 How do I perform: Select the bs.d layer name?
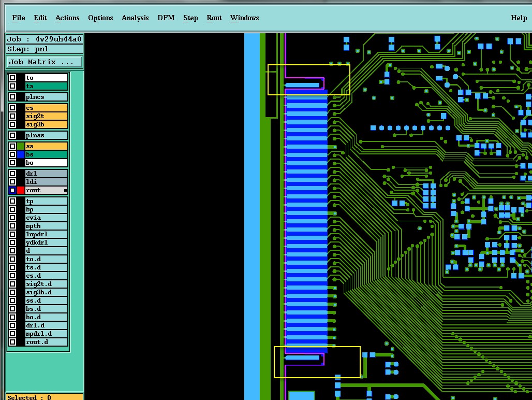(47, 309)
